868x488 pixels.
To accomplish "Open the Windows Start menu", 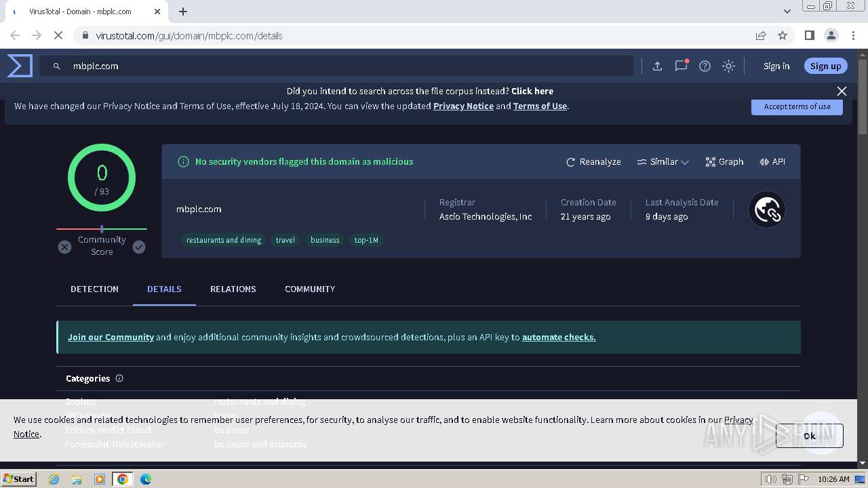I will pyautogui.click(x=18, y=479).
